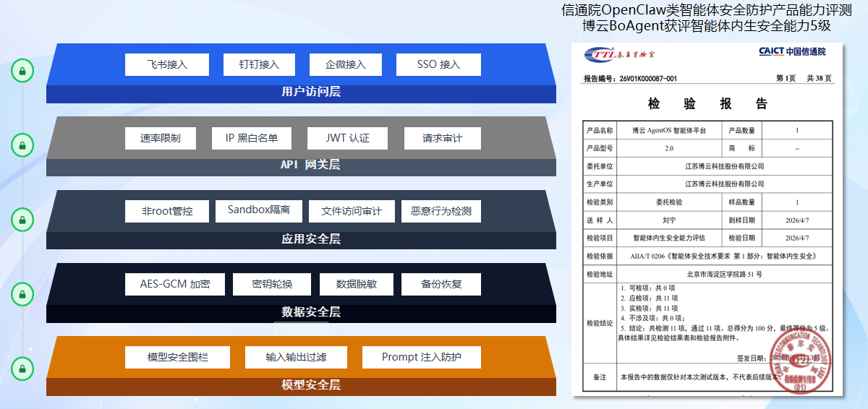868x409 pixels.
Task: Click the lock icon beside API 网关层
Action: click(x=22, y=145)
